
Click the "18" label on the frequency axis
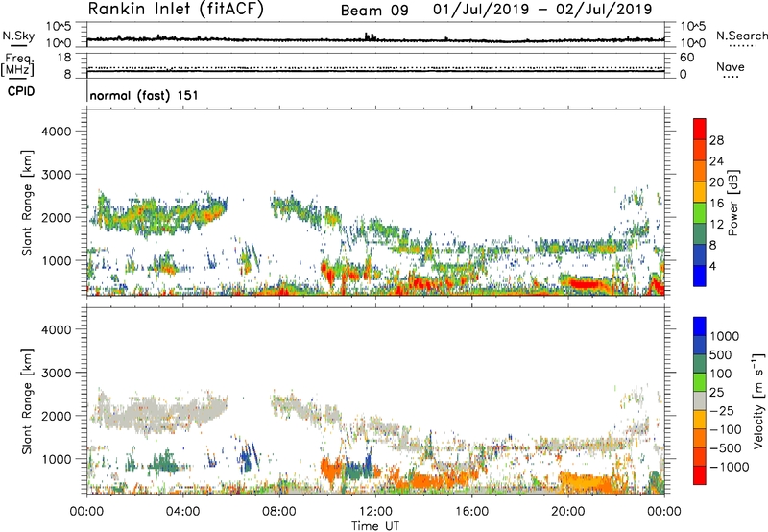coord(64,58)
